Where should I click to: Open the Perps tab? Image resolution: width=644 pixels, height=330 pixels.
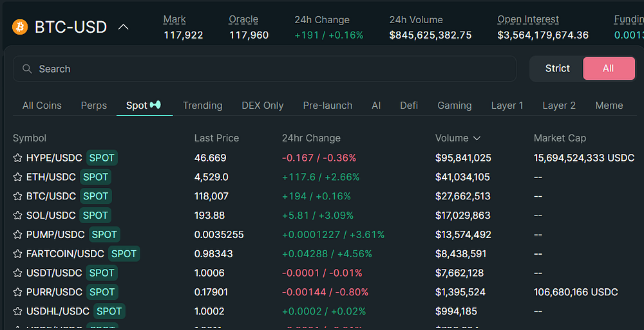[x=93, y=105]
